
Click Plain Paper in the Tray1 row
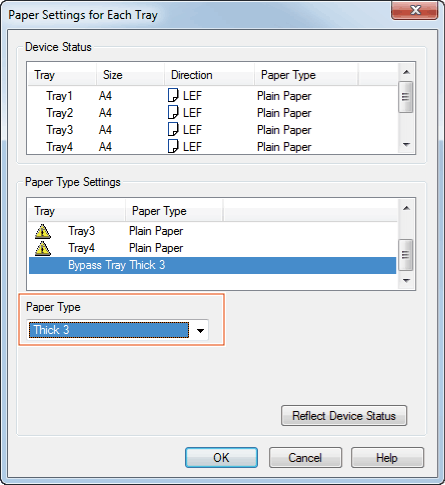pos(284,96)
